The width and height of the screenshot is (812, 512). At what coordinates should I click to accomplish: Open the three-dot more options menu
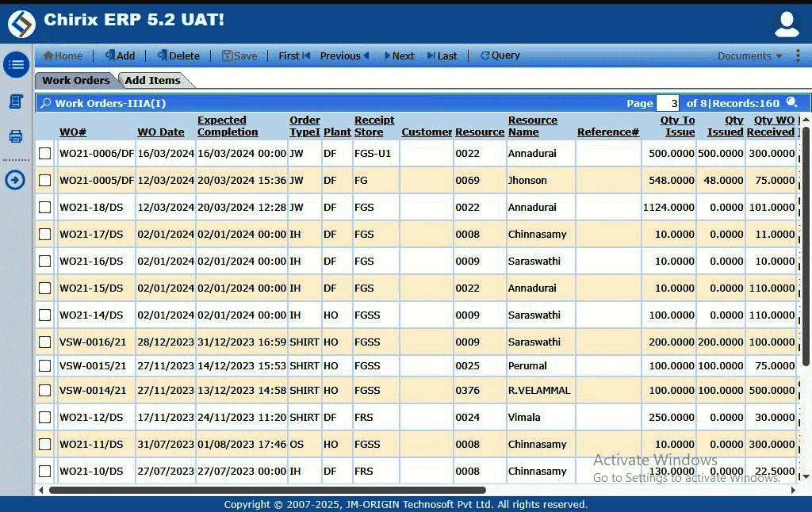pos(798,56)
